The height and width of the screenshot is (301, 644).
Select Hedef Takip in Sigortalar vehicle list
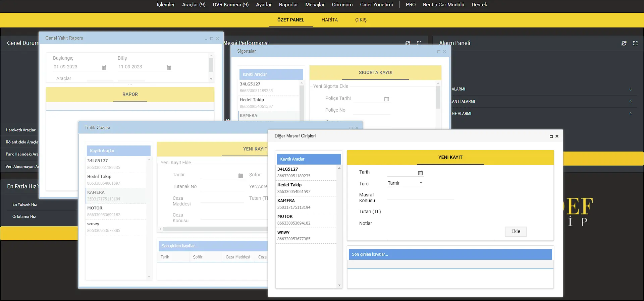[x=269, y=103]
